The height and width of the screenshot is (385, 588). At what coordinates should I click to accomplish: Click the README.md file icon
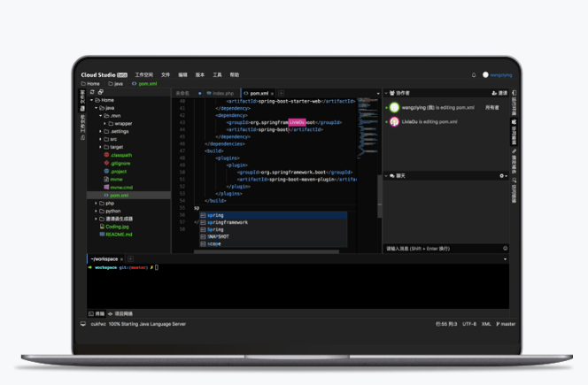point(102,235)
